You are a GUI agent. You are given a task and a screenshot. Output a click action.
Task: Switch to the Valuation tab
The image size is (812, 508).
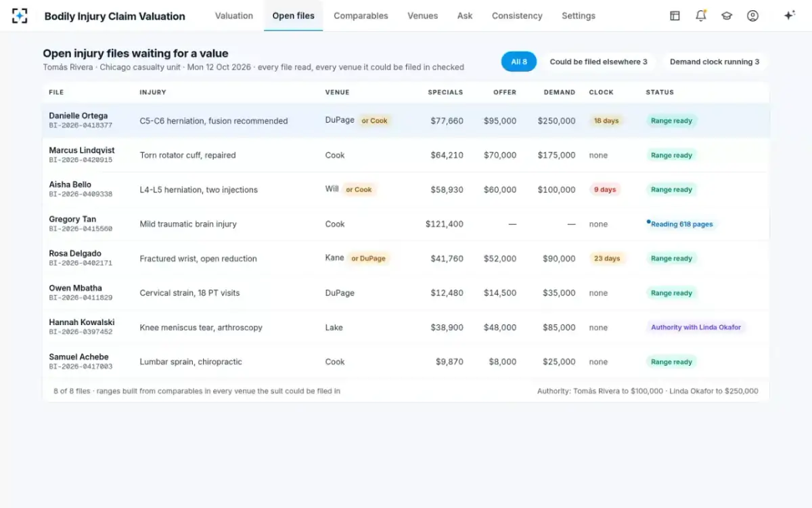[234, 16]
